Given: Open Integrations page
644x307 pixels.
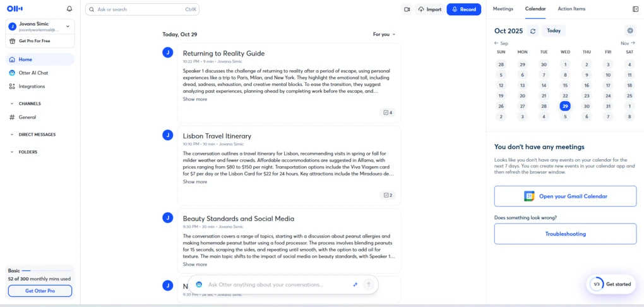Looking at the screenshot, I should click(32, 87).
